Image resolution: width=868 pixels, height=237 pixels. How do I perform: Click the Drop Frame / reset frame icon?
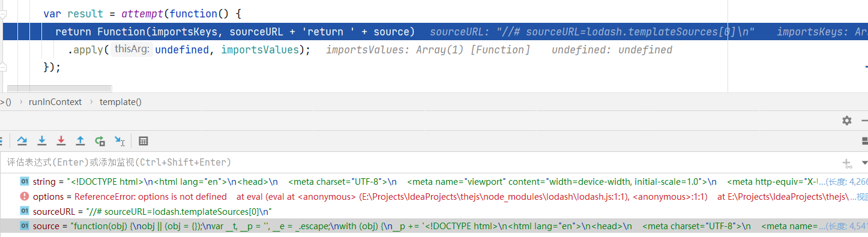tap(100, 141)
